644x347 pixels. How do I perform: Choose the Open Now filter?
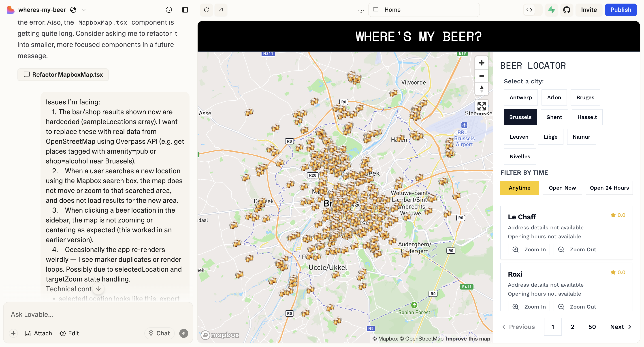[562, 188]
